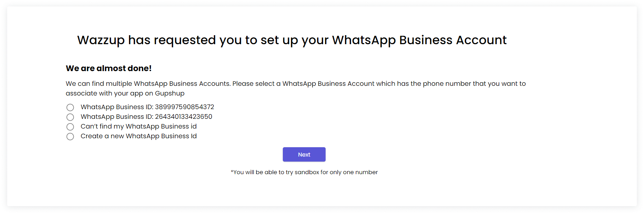This screenshot has height=214, width=644.
Task: Select the radio button for Business ID 389997590854372
Action: [x=70, y=107]
